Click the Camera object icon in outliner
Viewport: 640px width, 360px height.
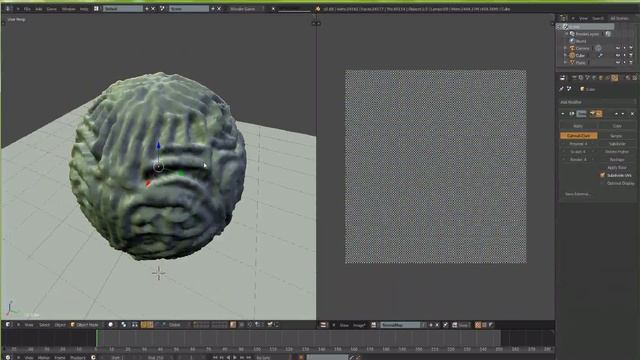(x=572, y=48)
